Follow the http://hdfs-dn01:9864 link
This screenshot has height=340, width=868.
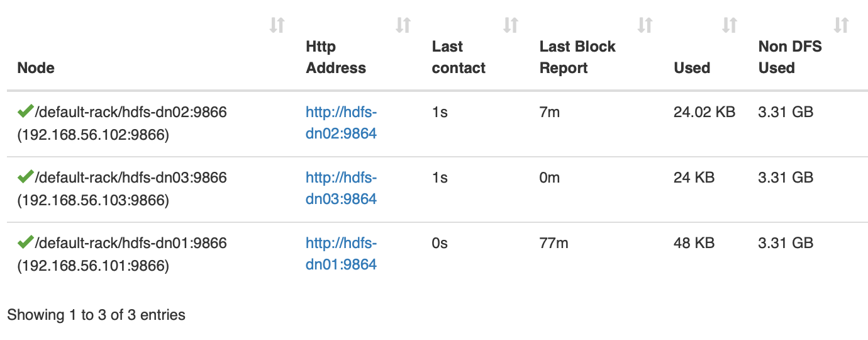tap(341, 254)
